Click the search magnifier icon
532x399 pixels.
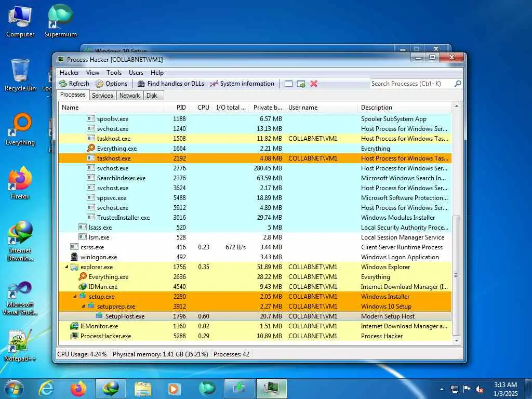(x=458, y=84)
